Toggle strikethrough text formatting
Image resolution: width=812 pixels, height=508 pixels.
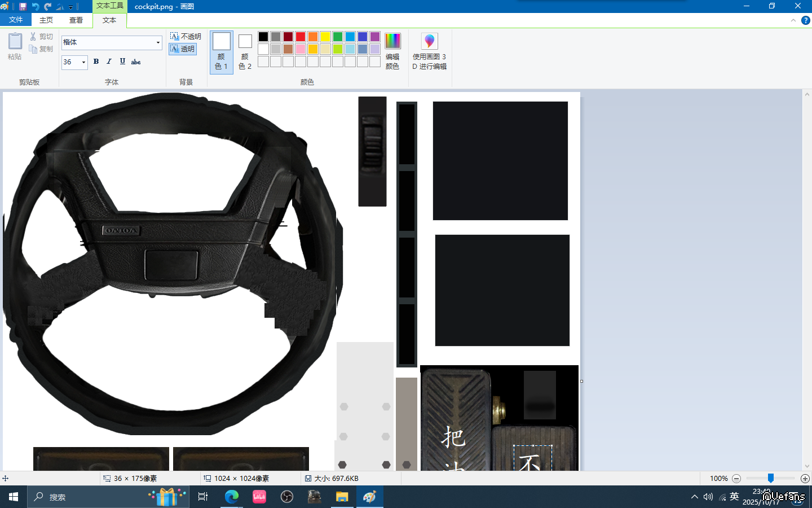pyautogui.click(x=136, y=62)
